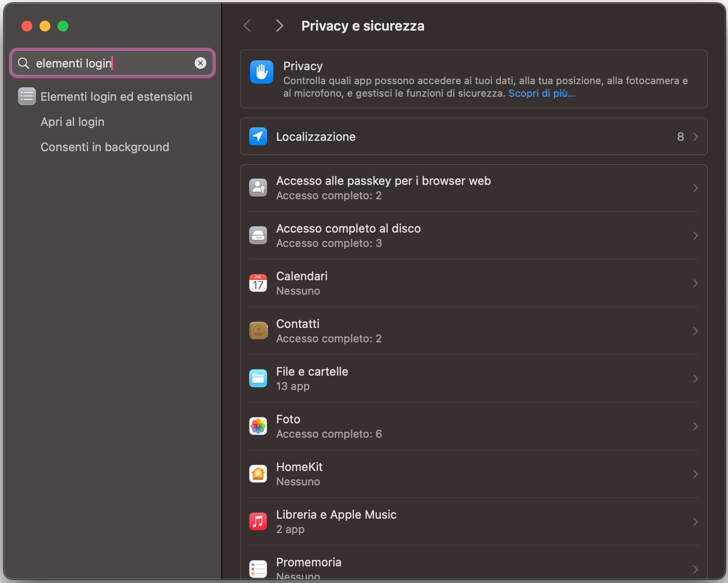Open the Promemoria row
Image resolution: width=728 pixels, height=583 pixels.
(473, 563)
